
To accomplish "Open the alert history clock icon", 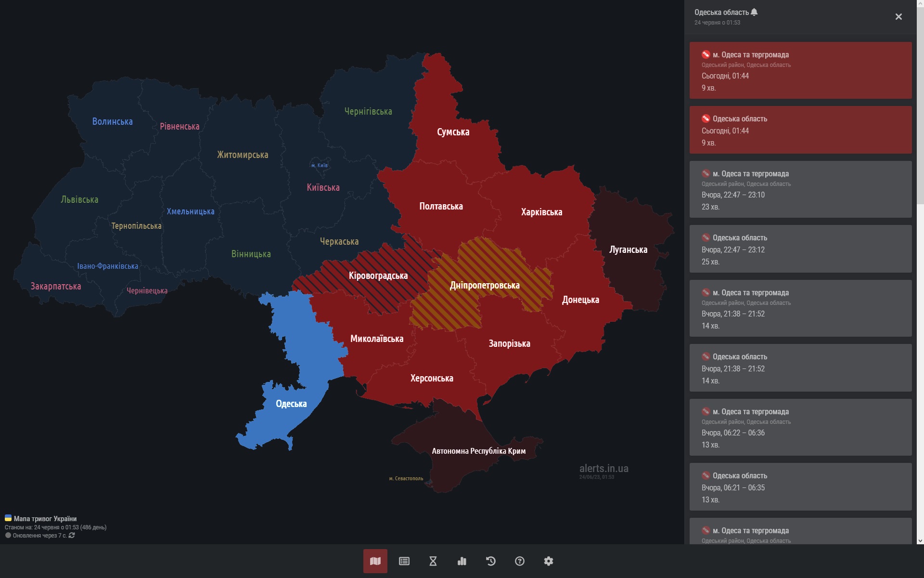I will coord(491,561).
